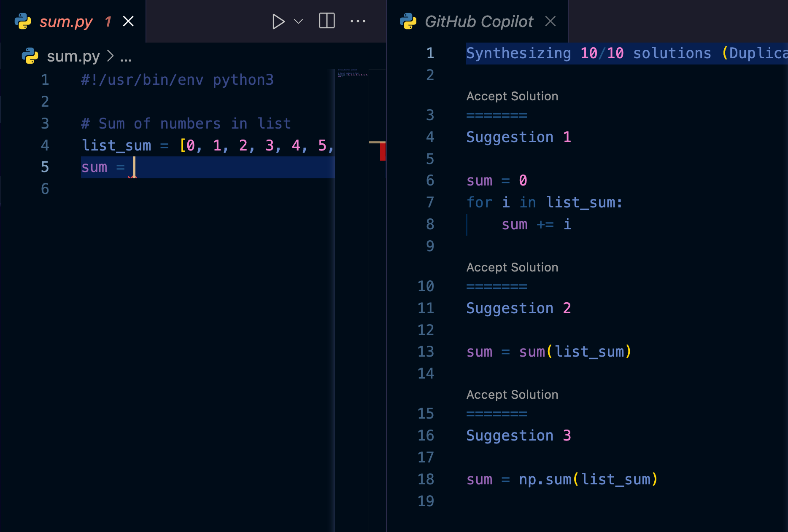Click the 'Suggestion 3' heading text
This screenshot has height=532, width=788.
point(518,435)
